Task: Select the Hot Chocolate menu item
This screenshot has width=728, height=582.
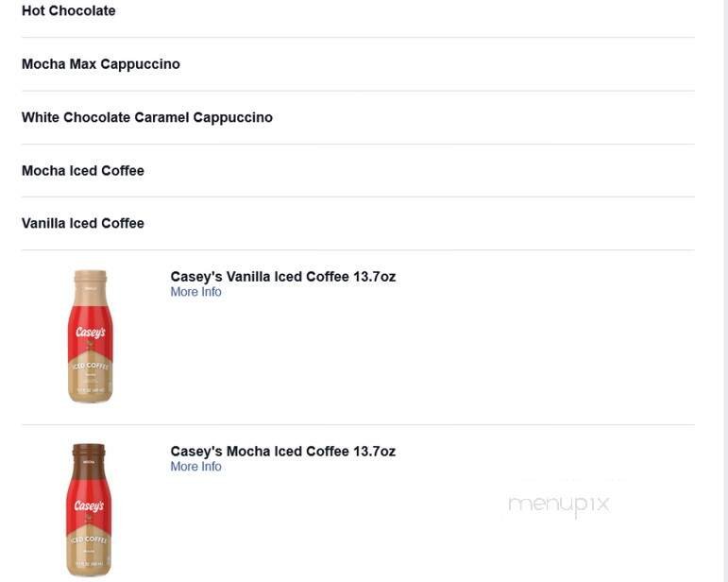Action: click(x=69, y=11)
